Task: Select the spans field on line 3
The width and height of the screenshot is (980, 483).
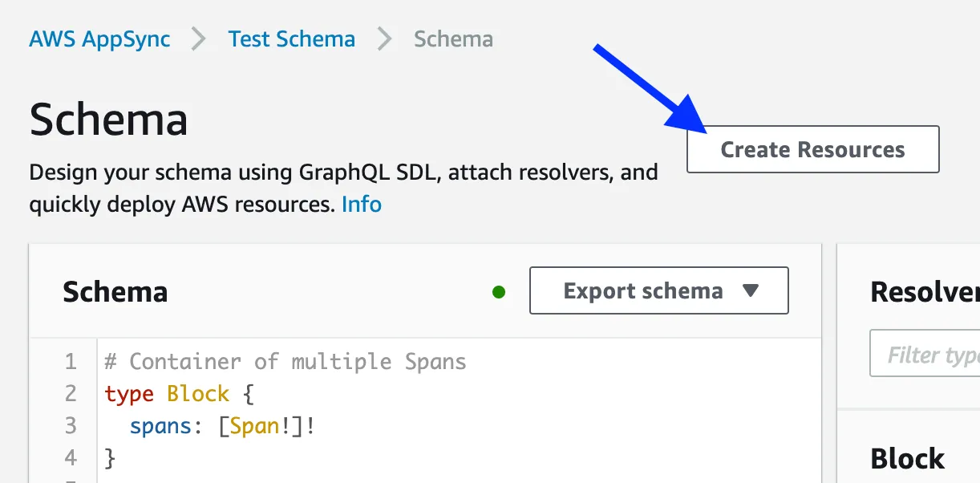Action: [x=160, y=425]
